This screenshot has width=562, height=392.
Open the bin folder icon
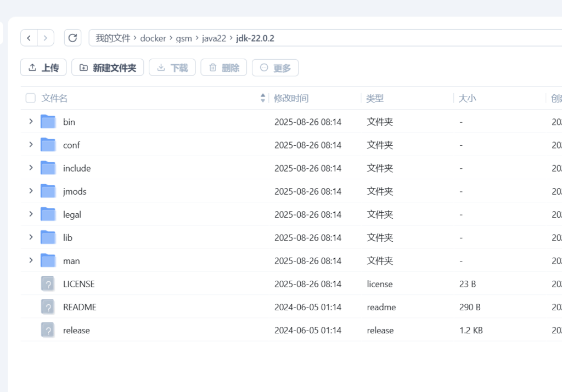[48, 121]
